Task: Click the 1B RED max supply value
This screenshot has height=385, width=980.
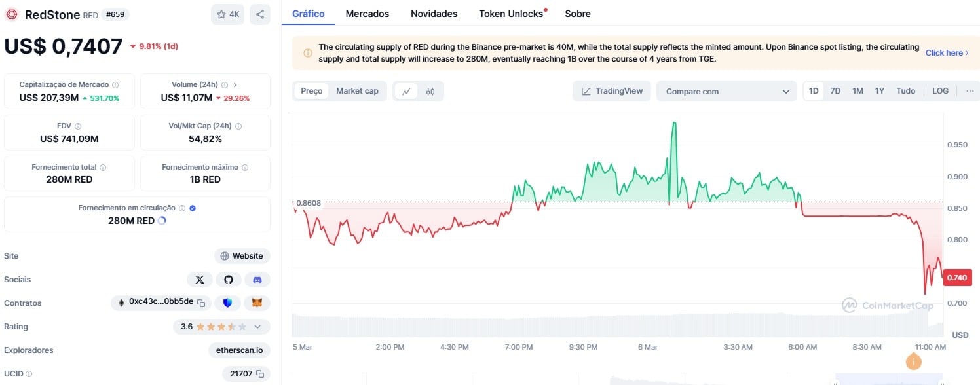Action: [206, 179]
